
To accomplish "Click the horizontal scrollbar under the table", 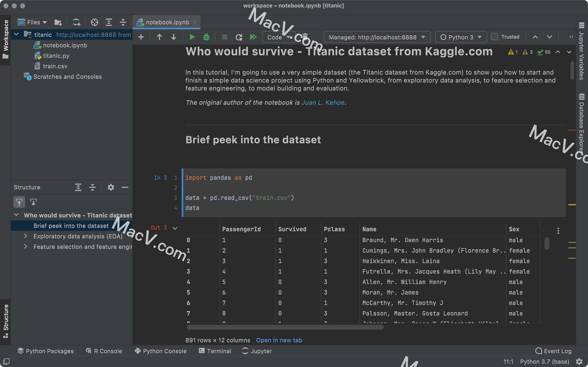I will point(285,327).
